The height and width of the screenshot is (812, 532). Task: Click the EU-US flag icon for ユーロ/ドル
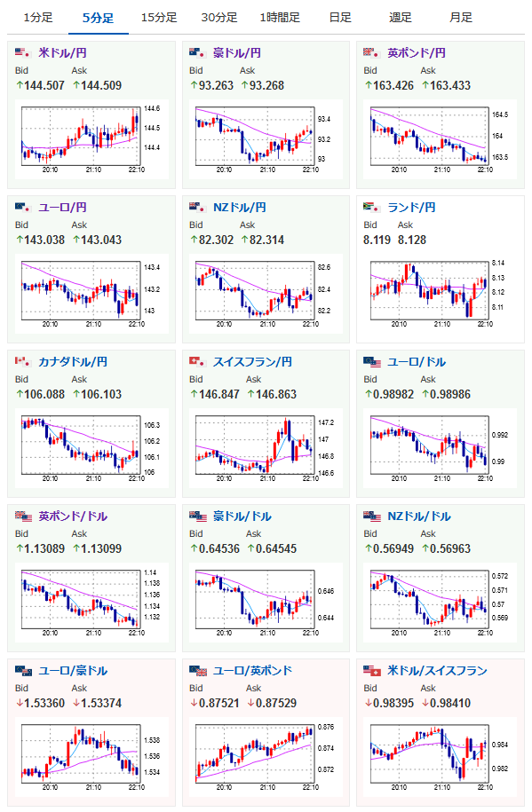pos(372,361)
